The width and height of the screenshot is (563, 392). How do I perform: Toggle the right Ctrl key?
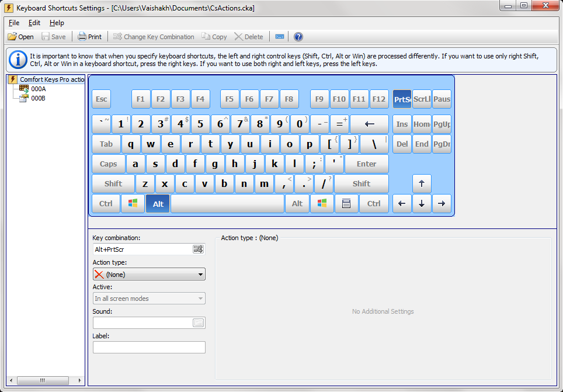click(x=374, y=204)
